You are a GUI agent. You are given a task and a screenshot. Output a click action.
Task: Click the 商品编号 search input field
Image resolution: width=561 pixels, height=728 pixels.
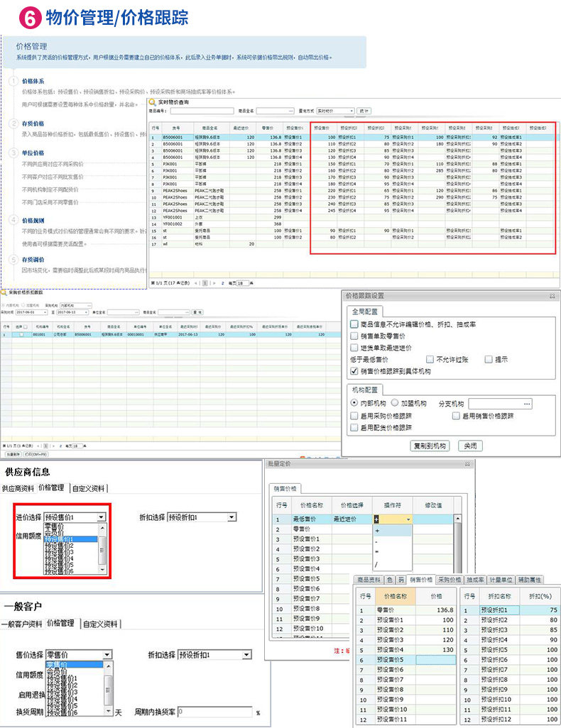202,111
